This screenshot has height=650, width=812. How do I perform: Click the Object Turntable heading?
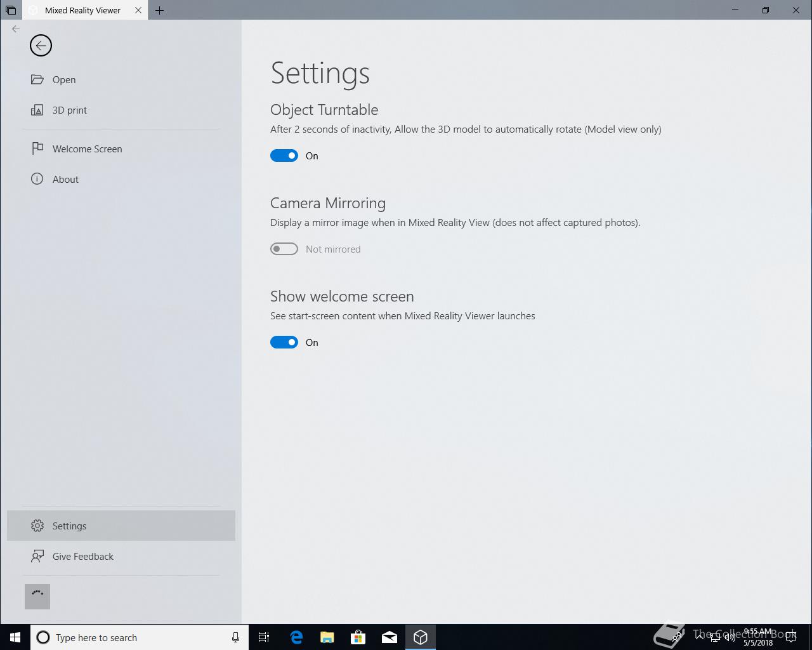point(324,110)
